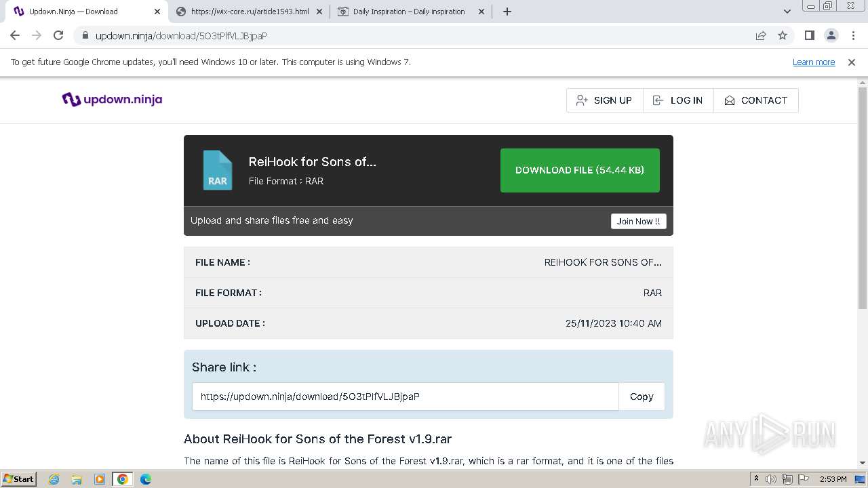Reload the current page
Viewport: 868px width, 488px height.
coord(58,35)
